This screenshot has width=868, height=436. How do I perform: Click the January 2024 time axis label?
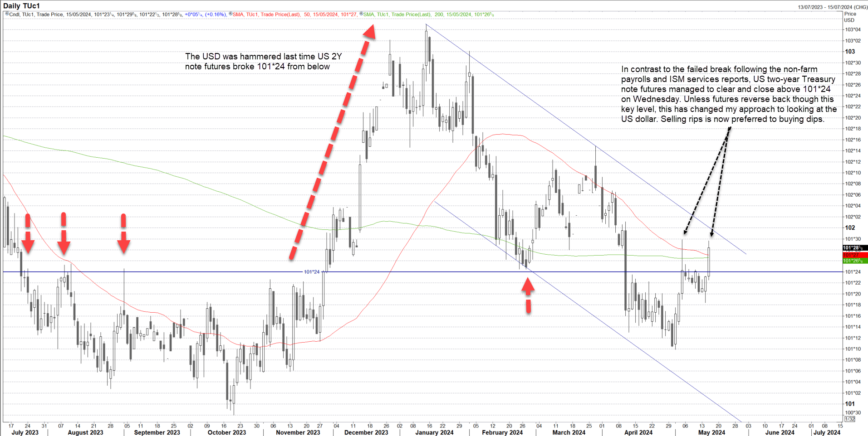[434, 432]
